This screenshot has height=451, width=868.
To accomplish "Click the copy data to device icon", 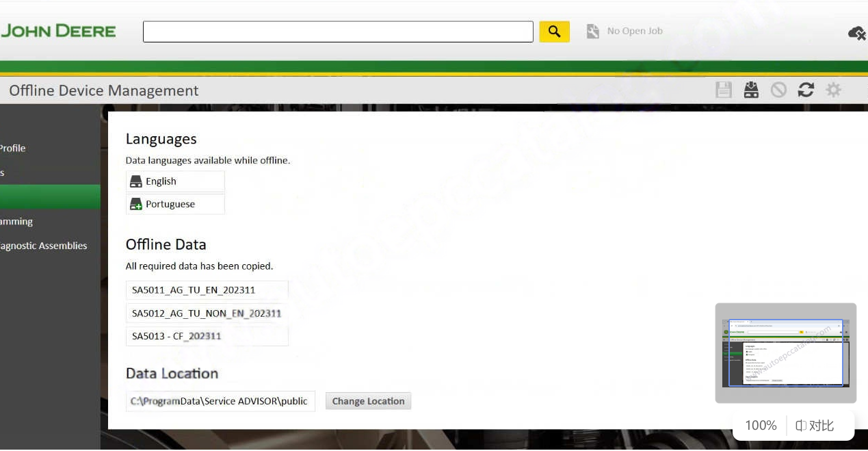I will pyautogui.click(x=751, y=90).
